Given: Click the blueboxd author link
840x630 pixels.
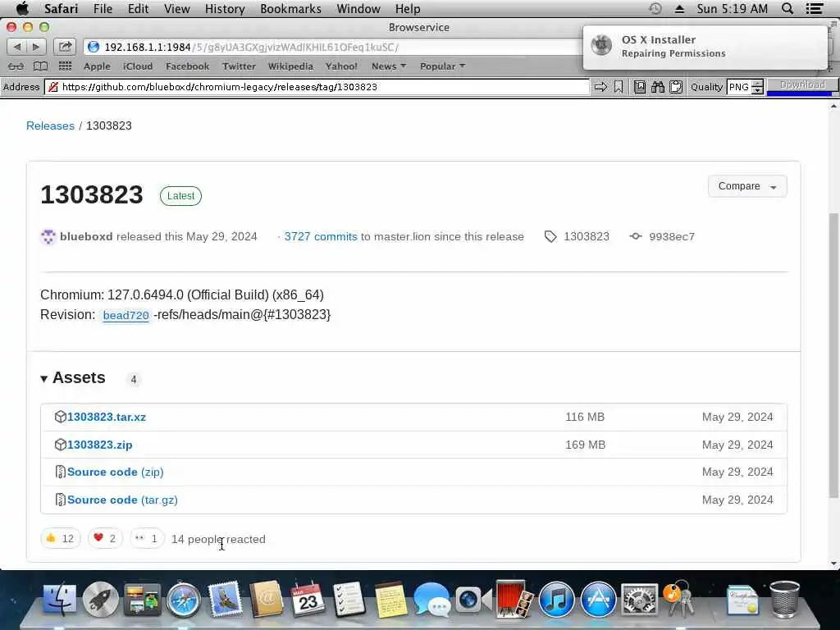Looking at the screenshot, I should coord(86,237).
